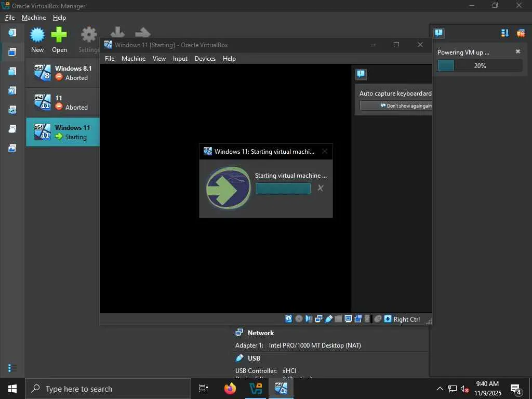Open the Home tool in Manager's left sidebar

(12, 33)
